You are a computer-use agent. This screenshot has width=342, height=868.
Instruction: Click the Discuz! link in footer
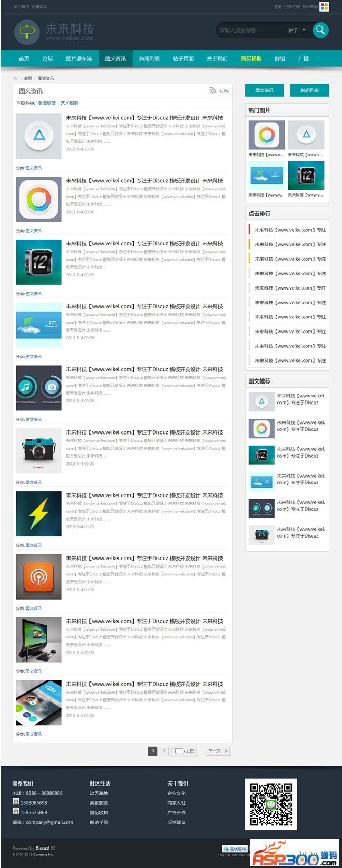click(x=43, y=848)
